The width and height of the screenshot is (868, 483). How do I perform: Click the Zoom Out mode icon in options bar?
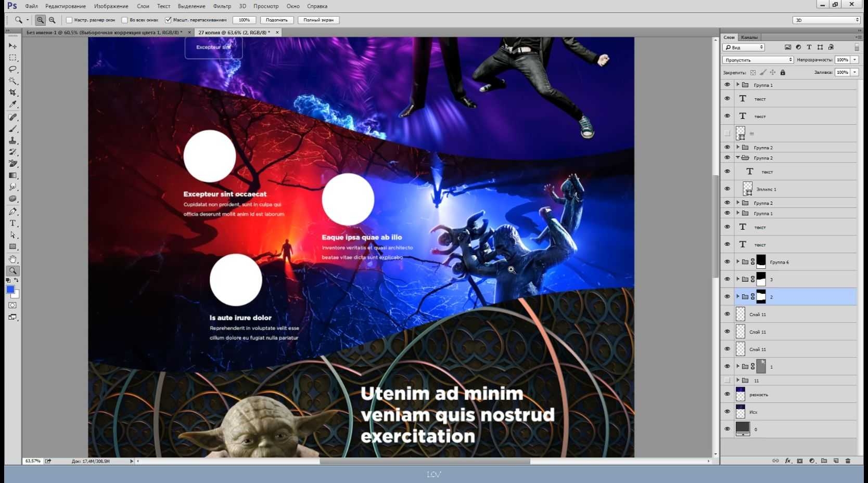(52, 20)
